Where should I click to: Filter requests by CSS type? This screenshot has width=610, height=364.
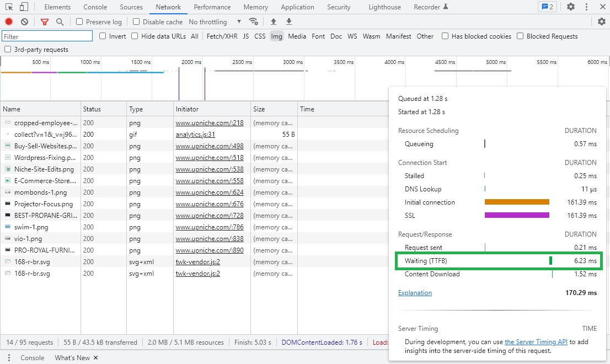pyautogui.click(x=260, y=36)
